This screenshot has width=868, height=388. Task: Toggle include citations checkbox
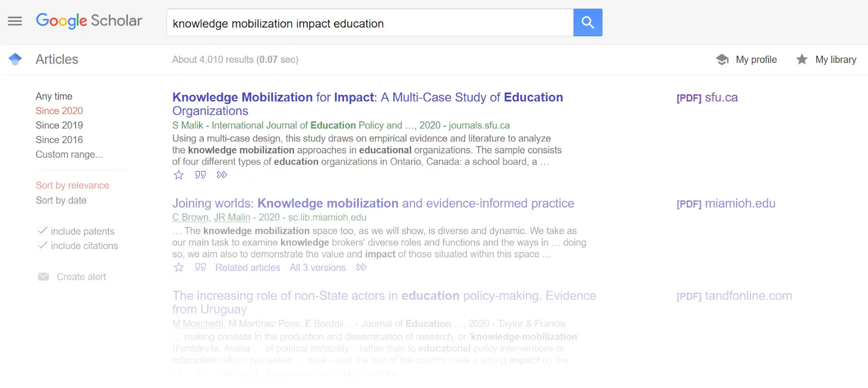(42, 245)
